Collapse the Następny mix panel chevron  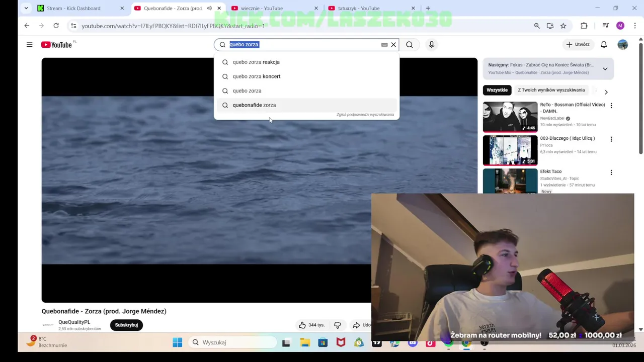(x=605, y=69)
